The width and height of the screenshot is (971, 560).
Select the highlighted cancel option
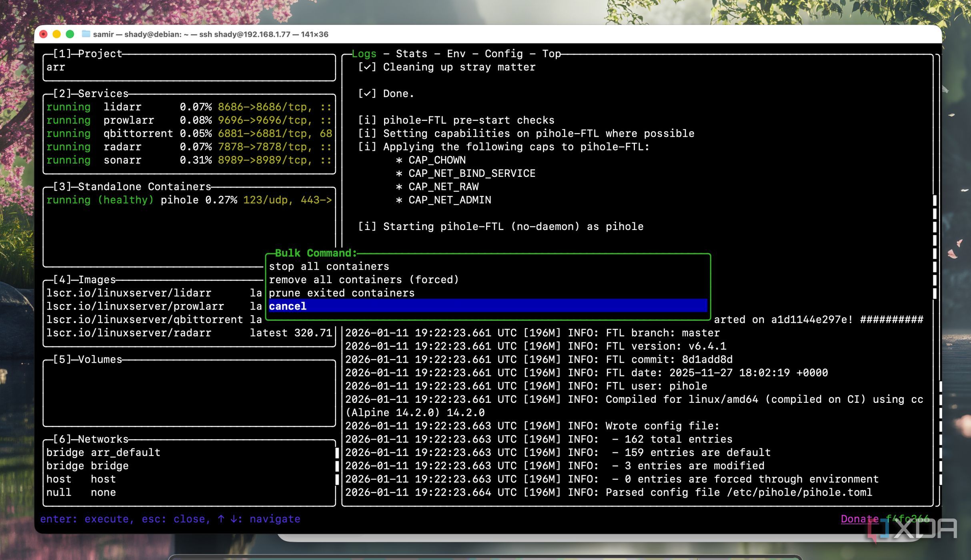pos(488,306)
